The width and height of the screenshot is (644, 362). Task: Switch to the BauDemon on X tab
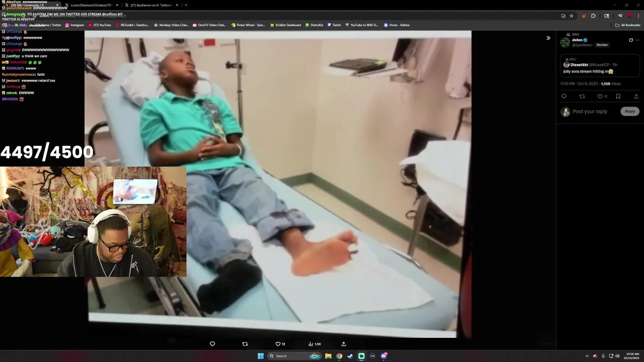(151, 5)
